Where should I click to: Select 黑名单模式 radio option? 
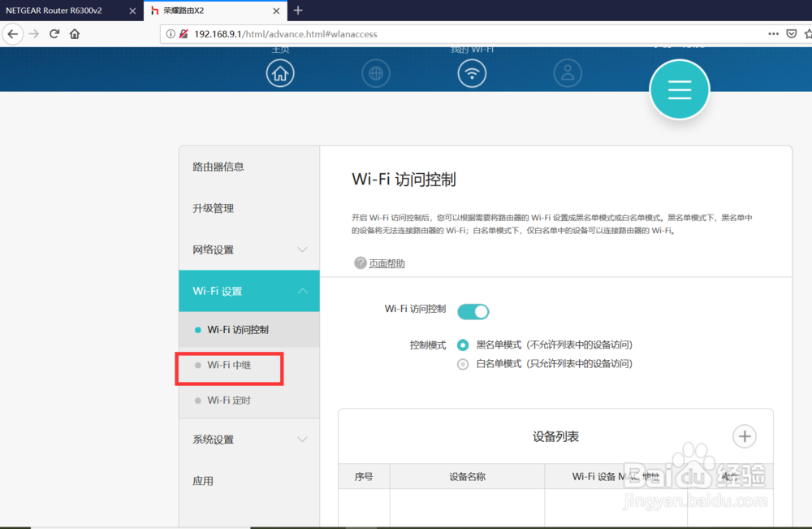463,345
